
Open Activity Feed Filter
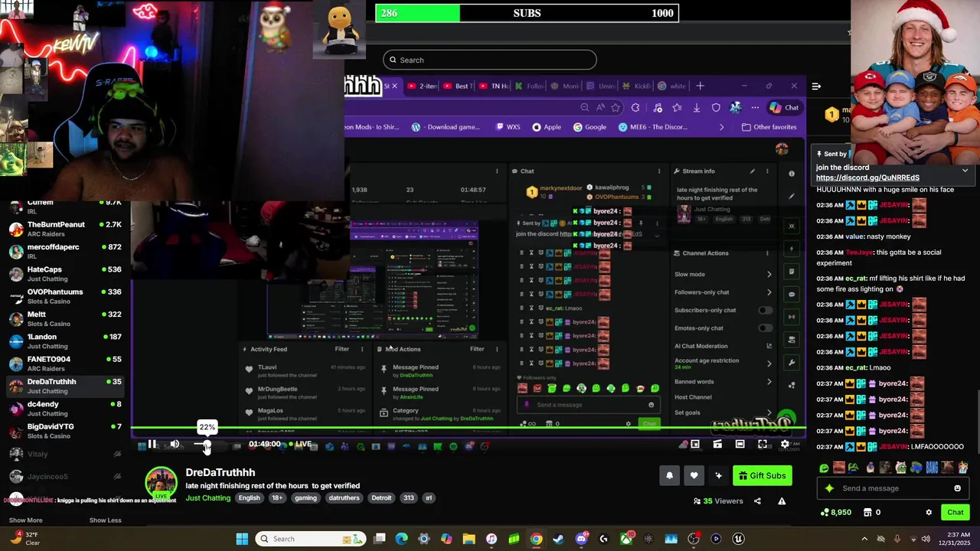coord(341,349)
